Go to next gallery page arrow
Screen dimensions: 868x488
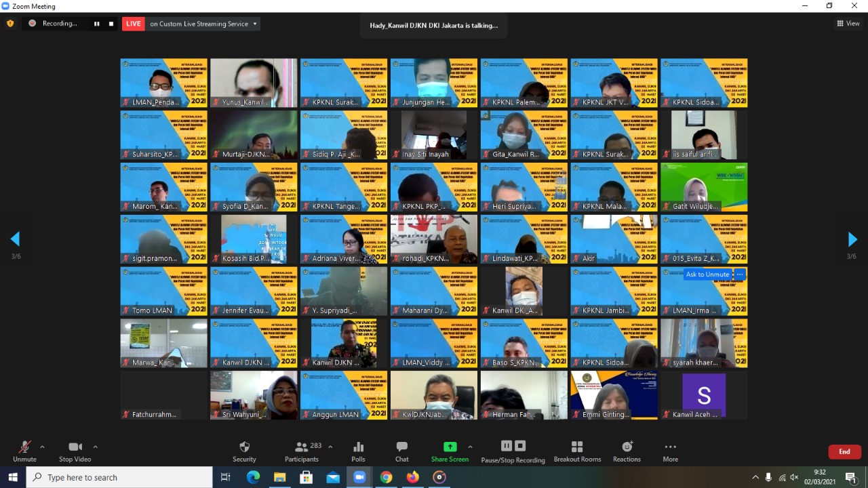point(852,239)
